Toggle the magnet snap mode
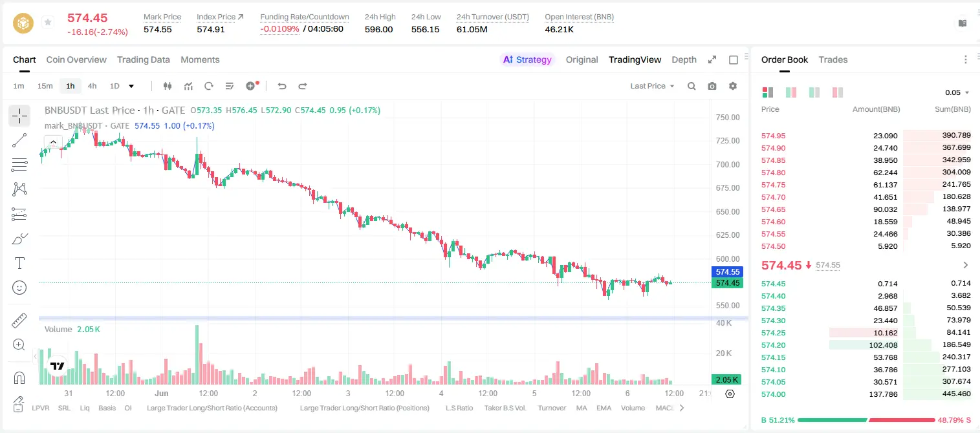 (x=19, y=377)
